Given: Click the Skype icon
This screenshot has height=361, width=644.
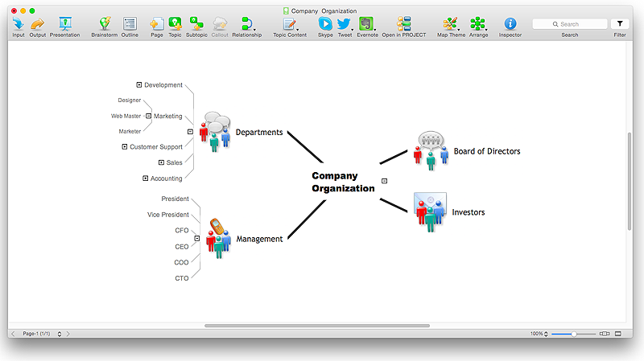Looking at the screenshot, I should 325,24.
